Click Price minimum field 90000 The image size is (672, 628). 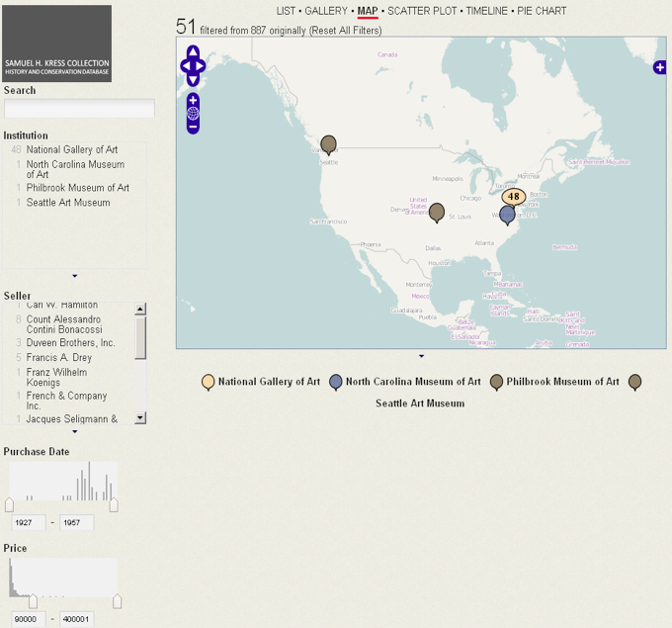(29, 619)
